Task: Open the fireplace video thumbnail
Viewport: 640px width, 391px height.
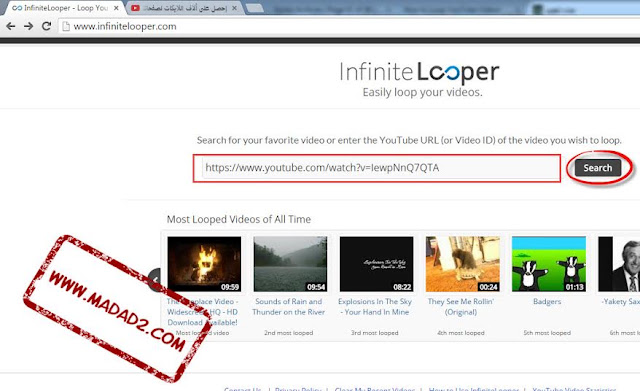Action: [204, 264]
